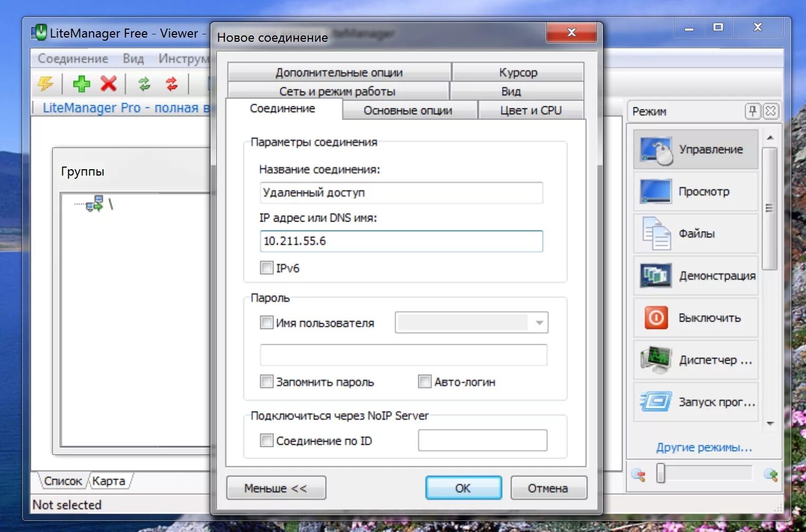806x532 pixels.
Task: Click the green plus add connection icon
Action: (81, 84)
